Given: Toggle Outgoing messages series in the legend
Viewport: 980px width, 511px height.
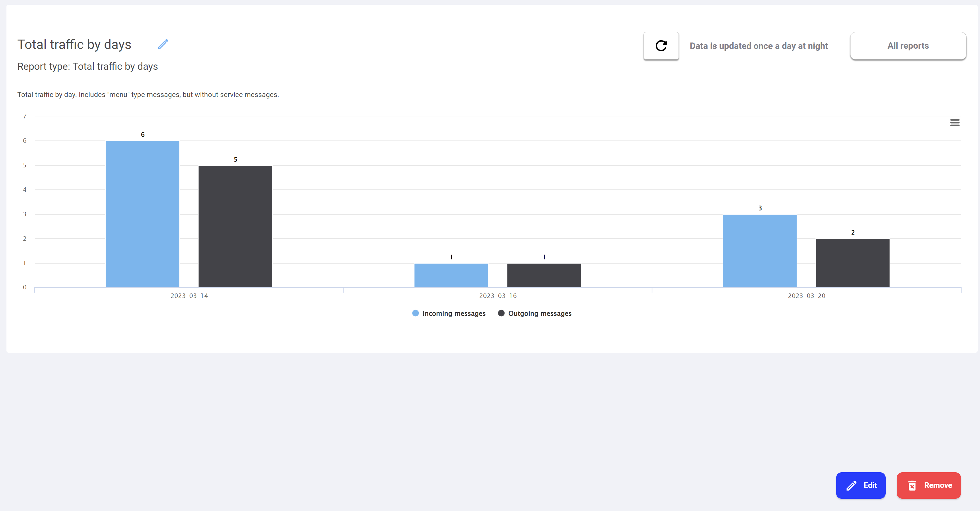Looking at the screenshot, I should point(534,313).
